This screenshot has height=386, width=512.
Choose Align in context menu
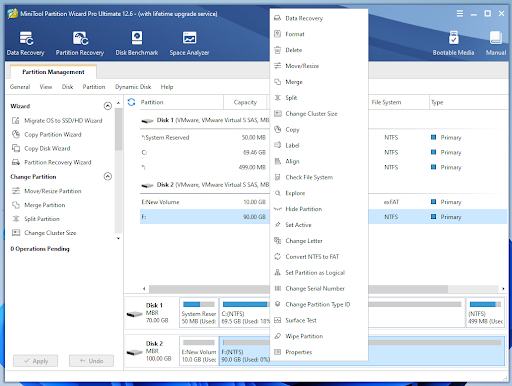pos(319,161)
